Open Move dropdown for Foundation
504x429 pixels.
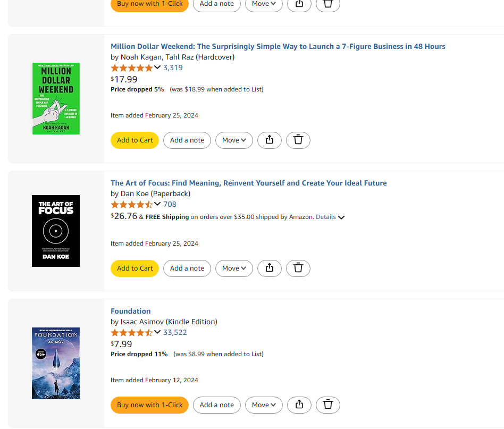[264, 405]
